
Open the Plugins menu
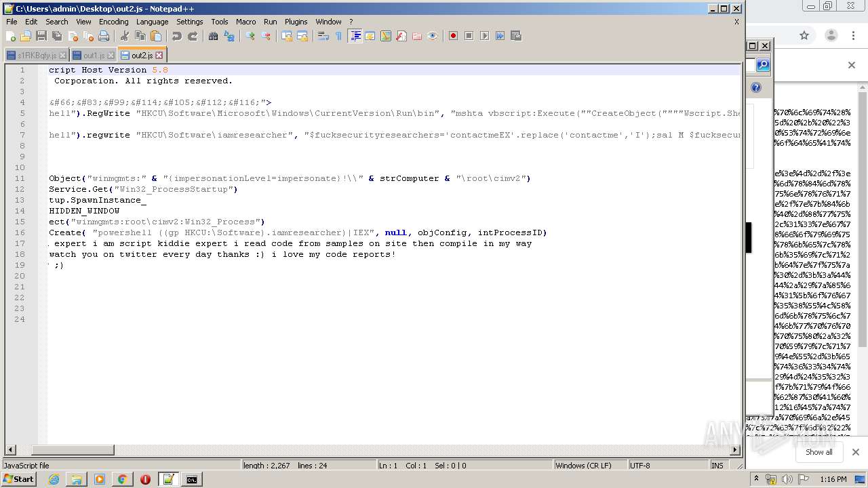coord(296,22)
